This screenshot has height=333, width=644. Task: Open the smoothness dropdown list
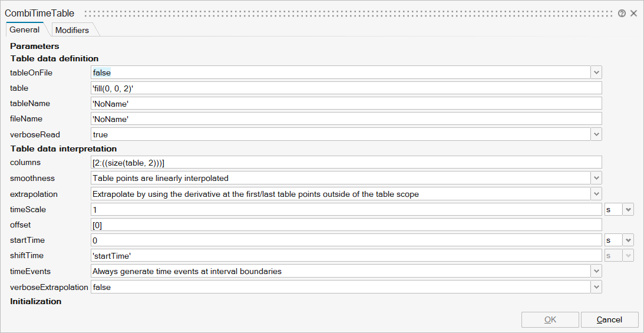pyautogui.click(x=596, y=178)
